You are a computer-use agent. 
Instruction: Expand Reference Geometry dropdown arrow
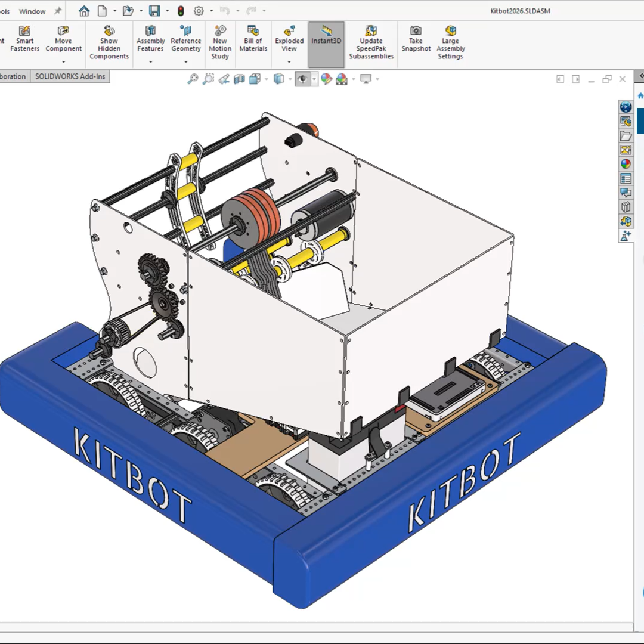pyautogui.click(x=186, y=62)
